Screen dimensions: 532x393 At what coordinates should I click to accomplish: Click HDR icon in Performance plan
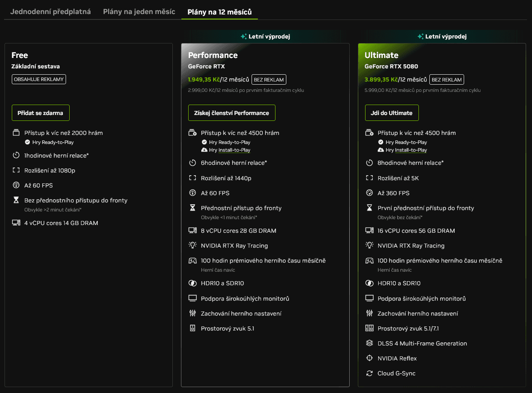pos(192,283)
